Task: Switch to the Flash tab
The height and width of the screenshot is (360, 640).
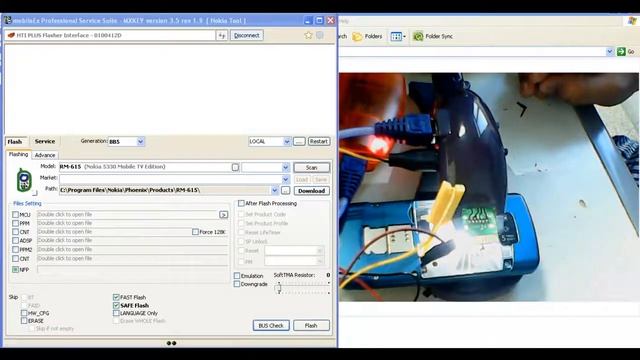Action: [x=15, y=142]
